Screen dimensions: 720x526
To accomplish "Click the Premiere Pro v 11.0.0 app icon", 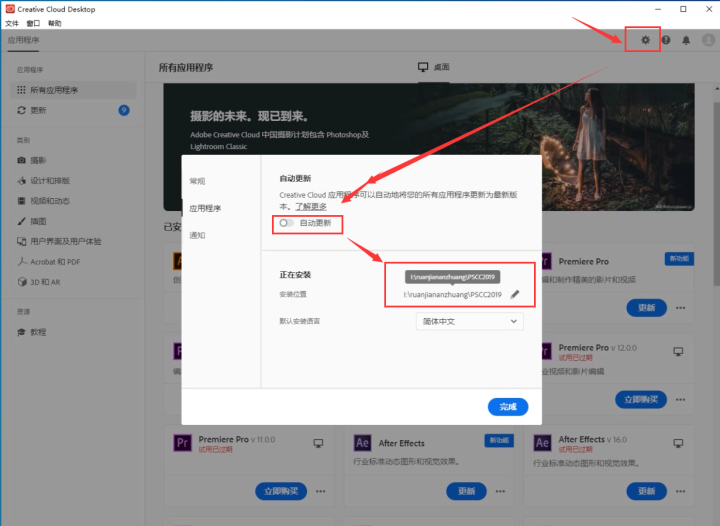I will [182, 443].
